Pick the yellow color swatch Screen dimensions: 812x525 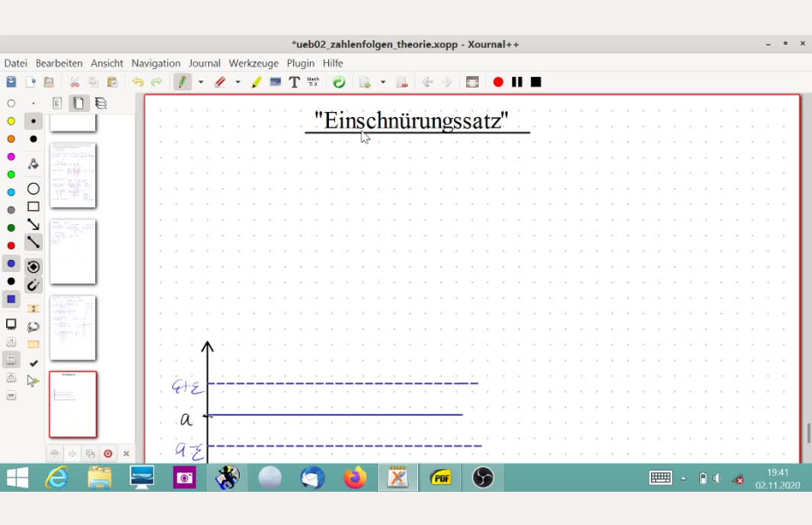[x=10, y=121]
